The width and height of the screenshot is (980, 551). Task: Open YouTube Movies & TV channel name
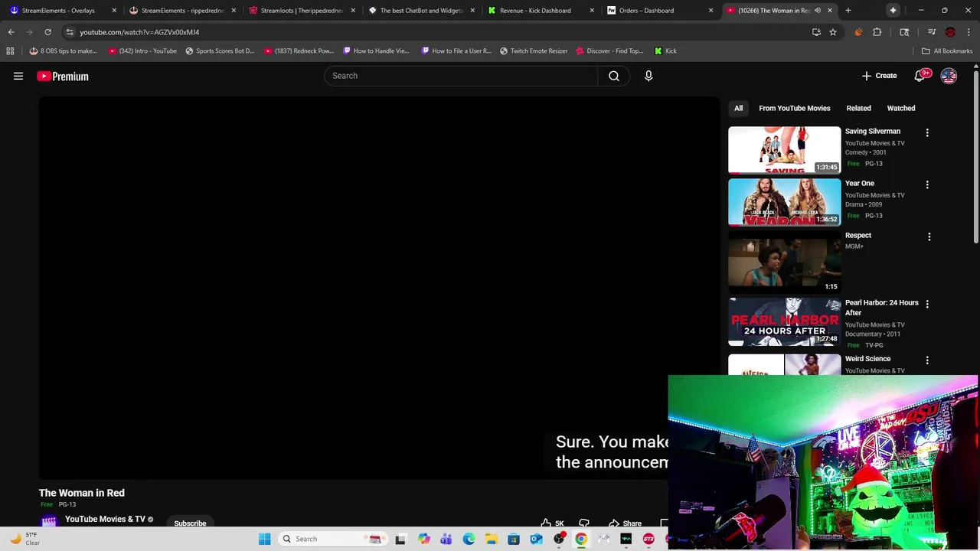(x=105, y=519)
